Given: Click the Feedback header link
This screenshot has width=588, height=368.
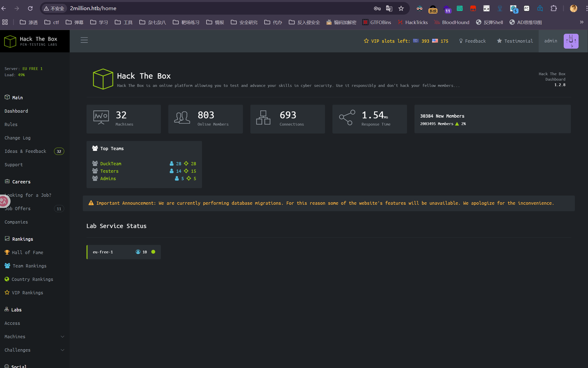Looking at the screenshot, I should 472,41.
